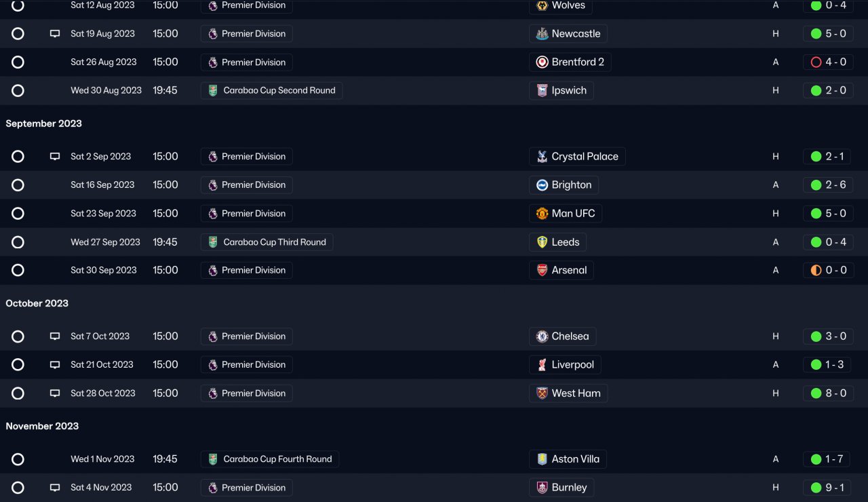Click the red loss indicator for Brentford 2

[x=816, y=62]
